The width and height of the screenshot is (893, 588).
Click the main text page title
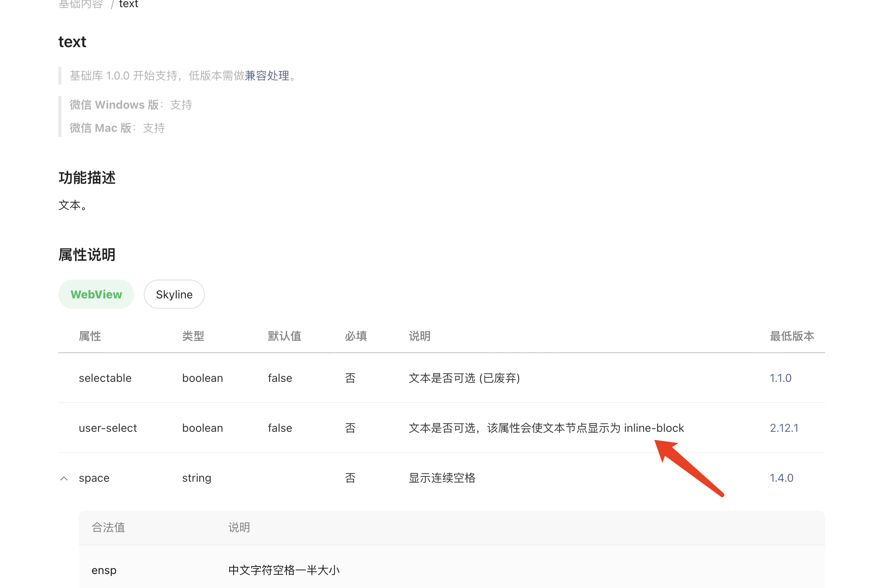click(x=72, y=42)
